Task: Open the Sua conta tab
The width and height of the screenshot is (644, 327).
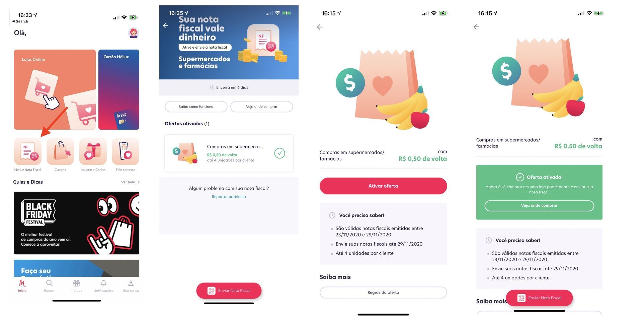Action: [x=131, y=286]
